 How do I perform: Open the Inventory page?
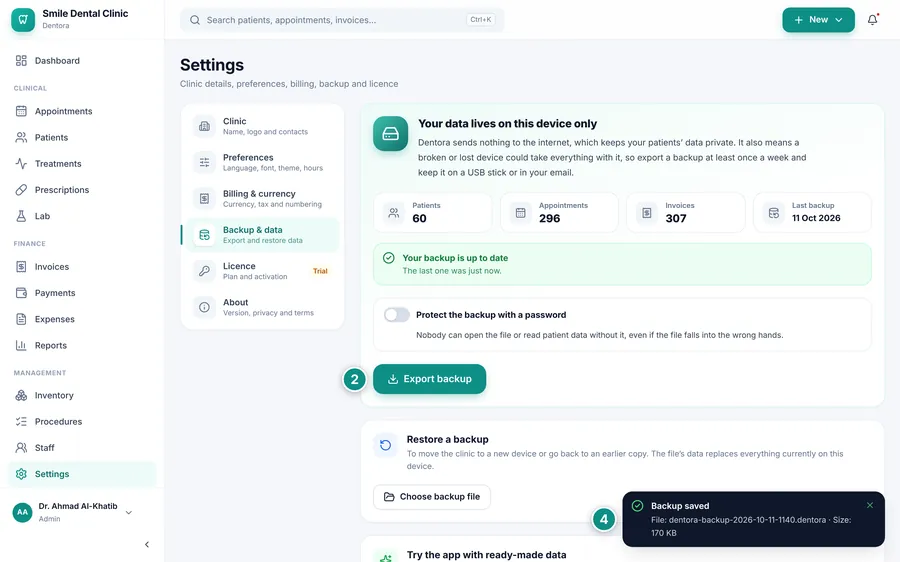(82, 395)
